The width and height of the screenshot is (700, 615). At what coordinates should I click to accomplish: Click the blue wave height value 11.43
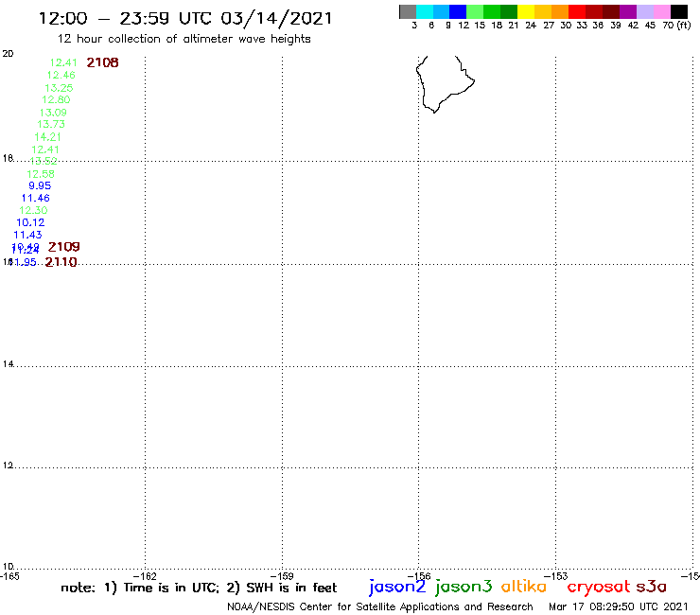point(27,235)
